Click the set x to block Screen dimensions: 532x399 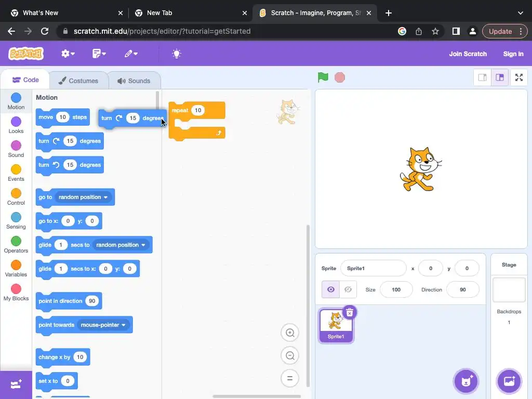(57, 381)
